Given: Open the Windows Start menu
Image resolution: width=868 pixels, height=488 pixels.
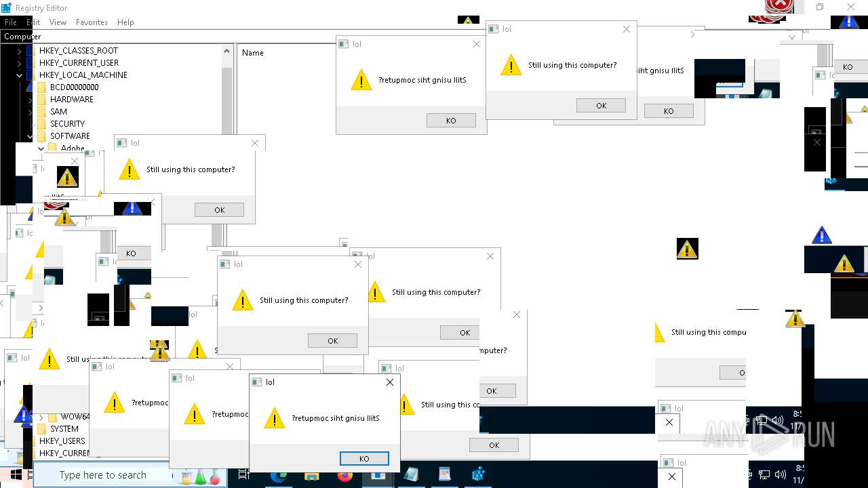Looking at the screenshot, I should [x=16, y=475].
